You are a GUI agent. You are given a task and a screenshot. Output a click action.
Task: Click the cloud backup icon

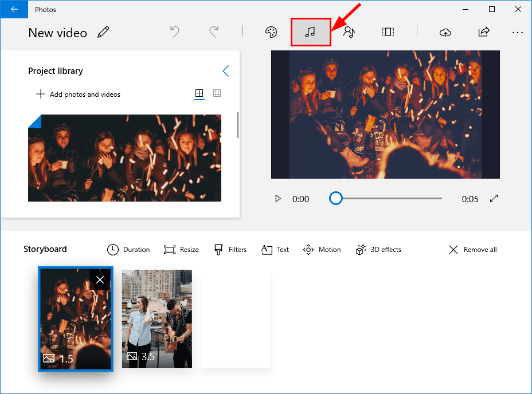[445, 33]
